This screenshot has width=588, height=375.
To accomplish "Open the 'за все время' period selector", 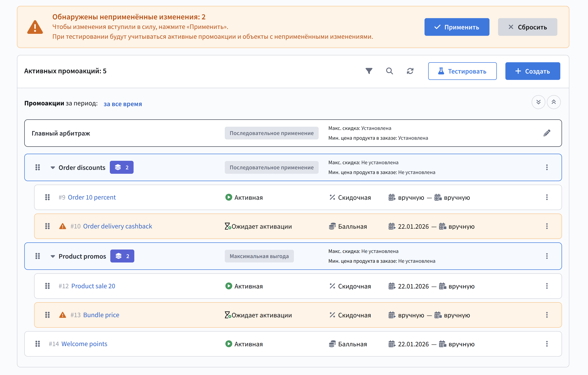I will [123, 104].
